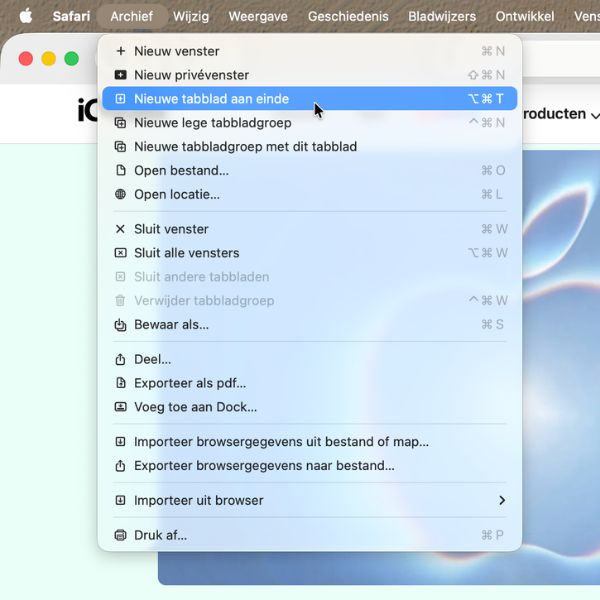Click the yellow minimize window button

click(49, 59)
